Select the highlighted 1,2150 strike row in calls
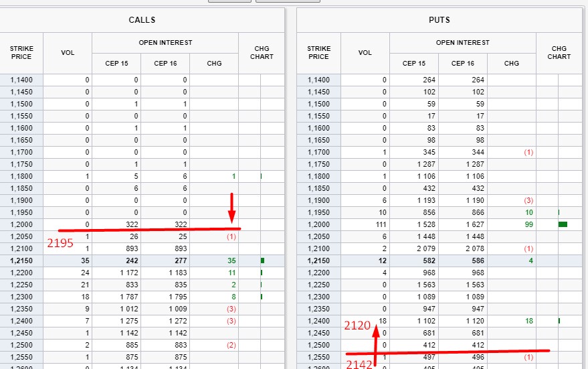This screenshot has width=588, height=369. [x=142, y=261]
